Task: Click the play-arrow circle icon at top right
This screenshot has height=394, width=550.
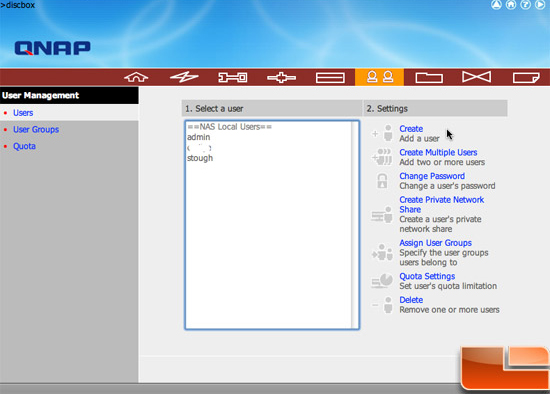Action: 540,5
